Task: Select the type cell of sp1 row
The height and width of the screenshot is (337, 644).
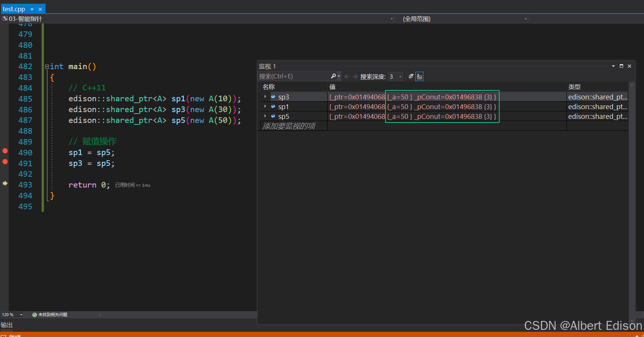Action: [x=597, y=106]
